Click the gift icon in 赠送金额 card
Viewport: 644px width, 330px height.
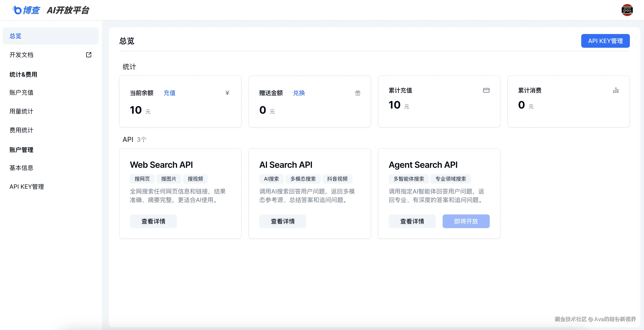coord(358,93)
